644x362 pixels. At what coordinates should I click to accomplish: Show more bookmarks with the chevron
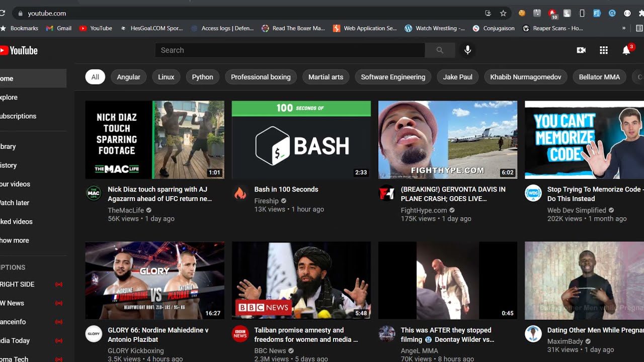point(624,28)
